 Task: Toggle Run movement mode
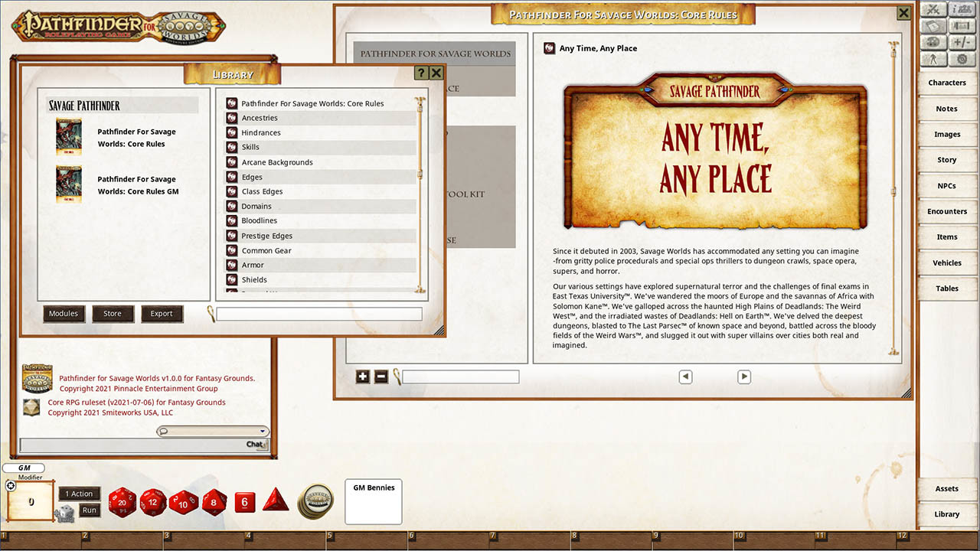(x=89, y=510)
